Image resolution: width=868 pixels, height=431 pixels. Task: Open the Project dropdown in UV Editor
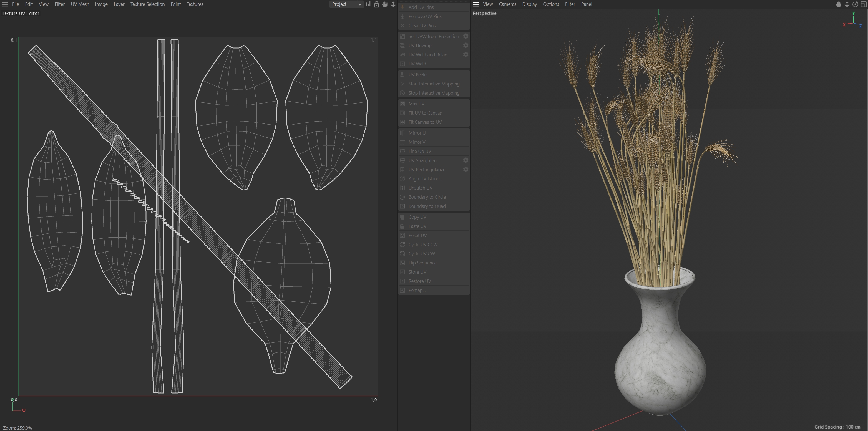coord(346,4)
